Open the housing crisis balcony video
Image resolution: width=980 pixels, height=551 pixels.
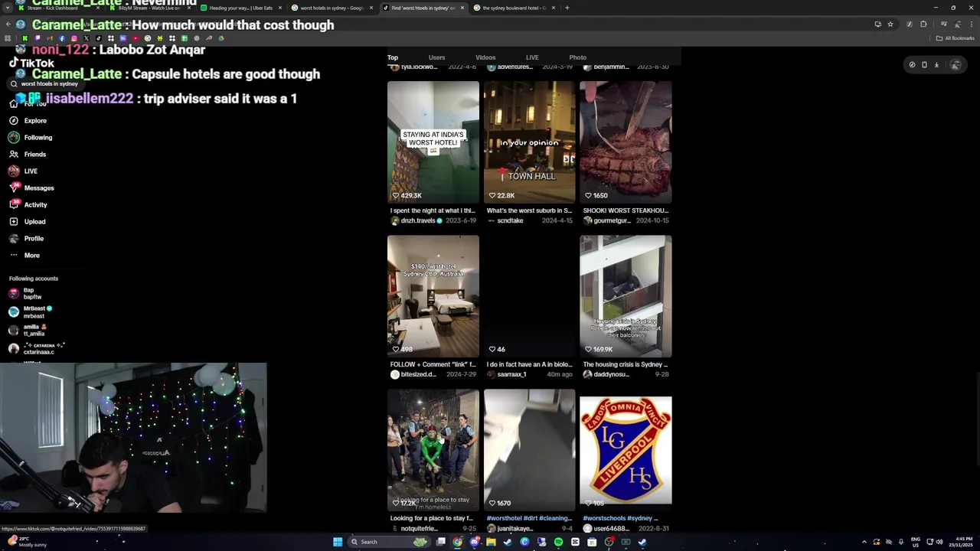[x=626, y=296]
